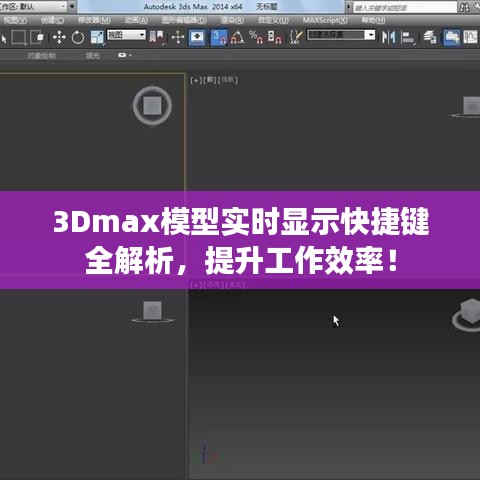
Task: Click the Align tool icon
Action: 408,37
